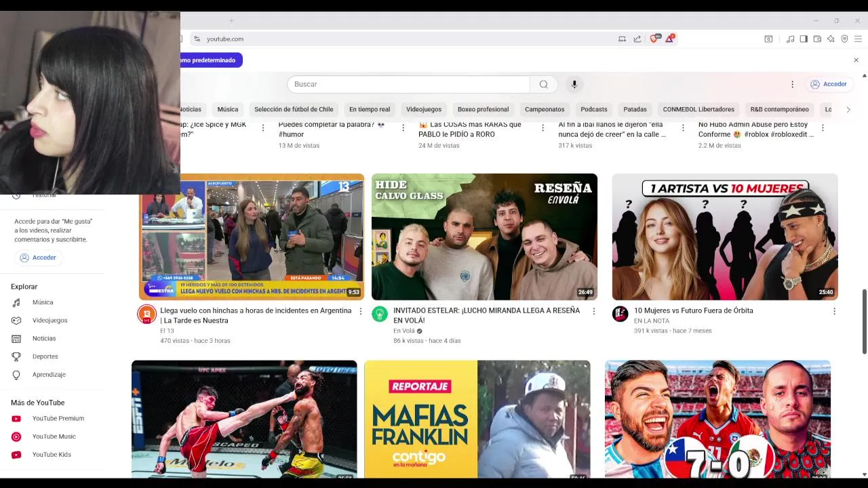Open the En Volá channel name link
The height and width of the screenshot is (488, 868).
[404, 331]
